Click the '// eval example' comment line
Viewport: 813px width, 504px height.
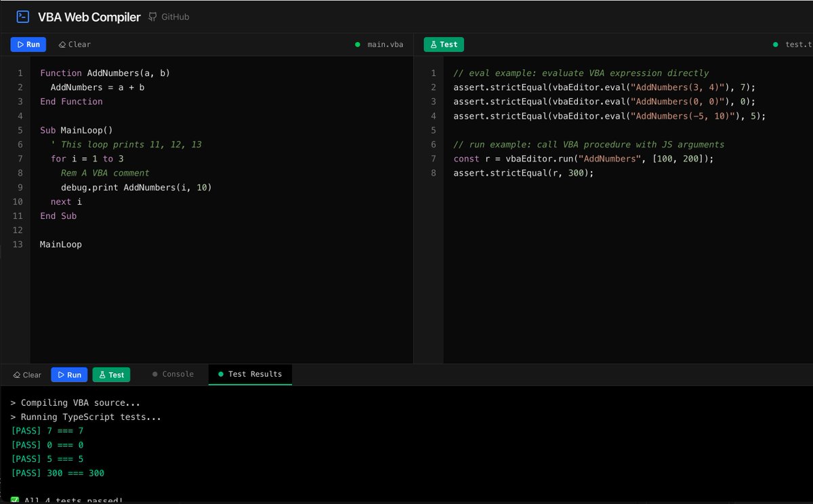[581, 73]
